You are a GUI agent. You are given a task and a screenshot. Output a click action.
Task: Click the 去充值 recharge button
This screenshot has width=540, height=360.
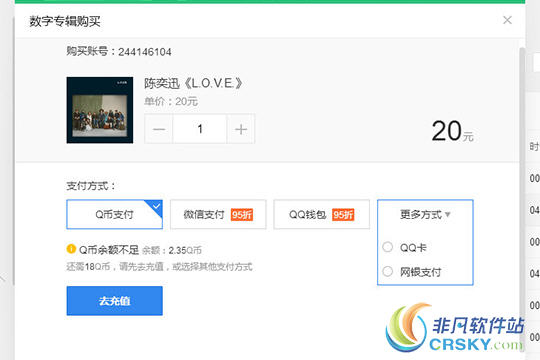[x=114, y=301]
